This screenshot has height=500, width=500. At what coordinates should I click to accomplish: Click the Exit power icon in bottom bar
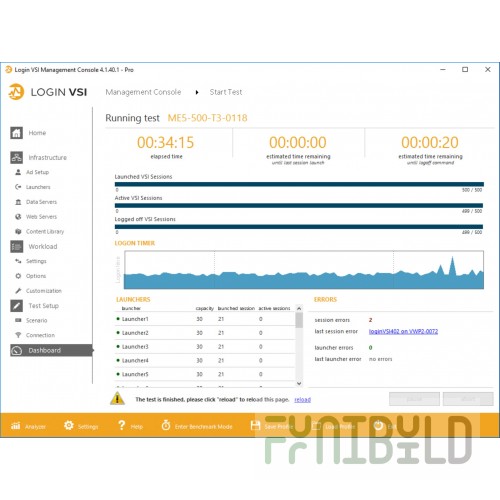(378, 425)
